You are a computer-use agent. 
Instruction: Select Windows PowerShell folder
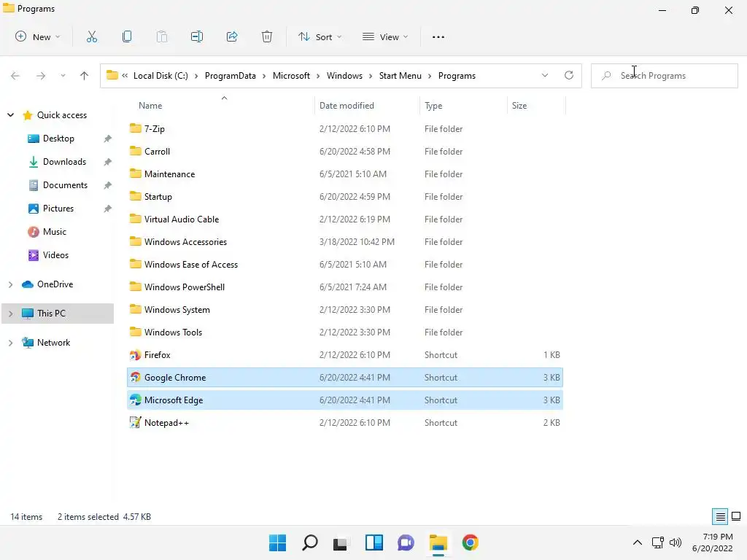point(345,287)
